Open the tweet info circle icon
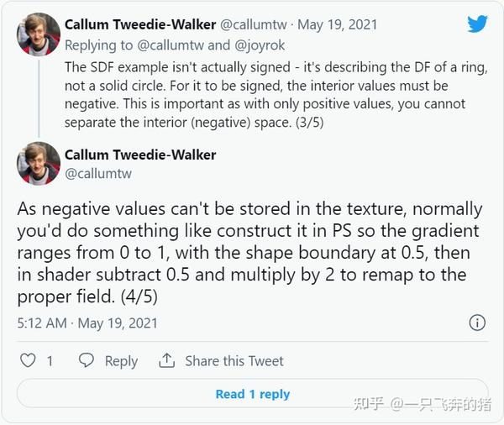 476,323
